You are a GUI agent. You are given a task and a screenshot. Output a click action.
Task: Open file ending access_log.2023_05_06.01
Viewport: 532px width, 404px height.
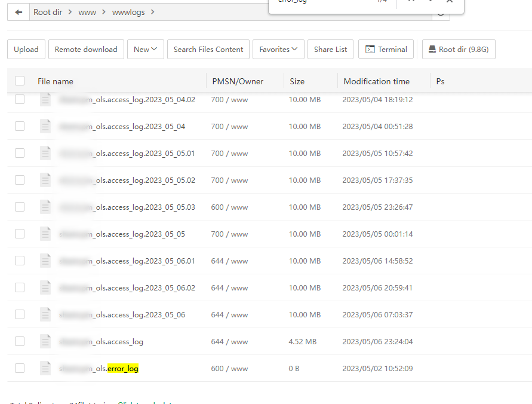pyautogui.click(x=127, y=261)
